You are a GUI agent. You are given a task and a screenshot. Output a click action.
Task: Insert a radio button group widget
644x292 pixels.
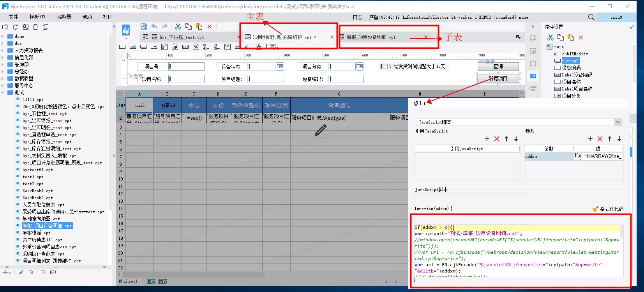(x=206, y=47)
